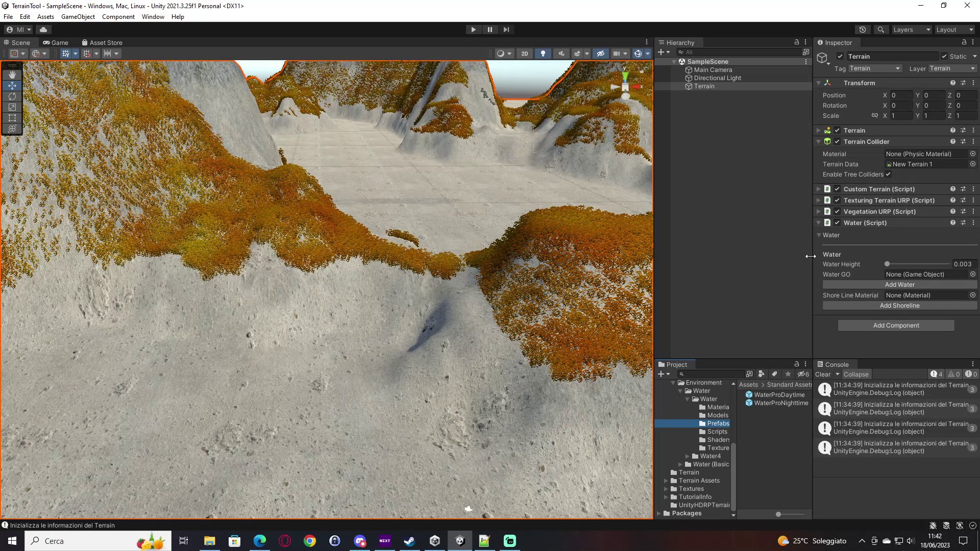Toggle 2D scene view mode
Screen dimensions: 980x551
pos(524,54)
